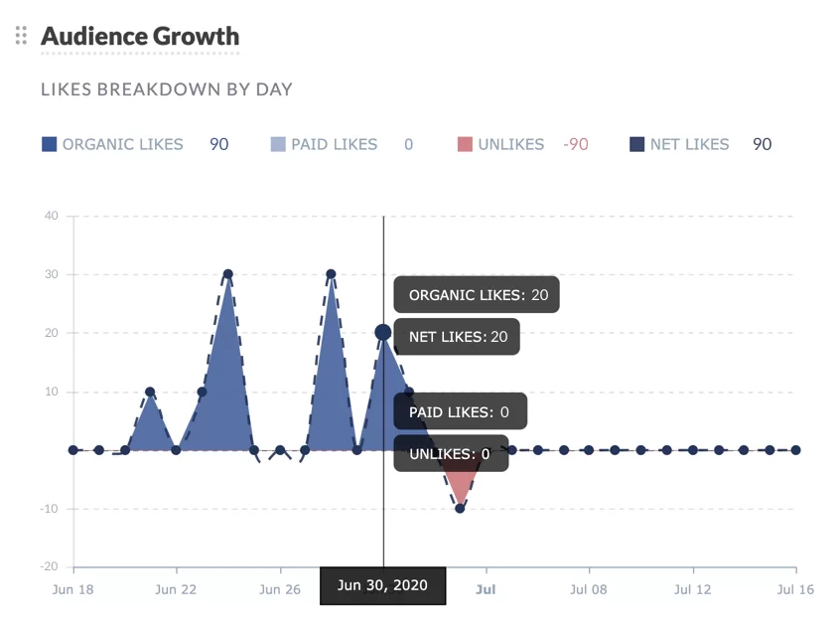This screenshot has width=840, height=629.
Task: Click the Unlikes red legend swatch
Action: pyautogui.click(x=465, y=144)
